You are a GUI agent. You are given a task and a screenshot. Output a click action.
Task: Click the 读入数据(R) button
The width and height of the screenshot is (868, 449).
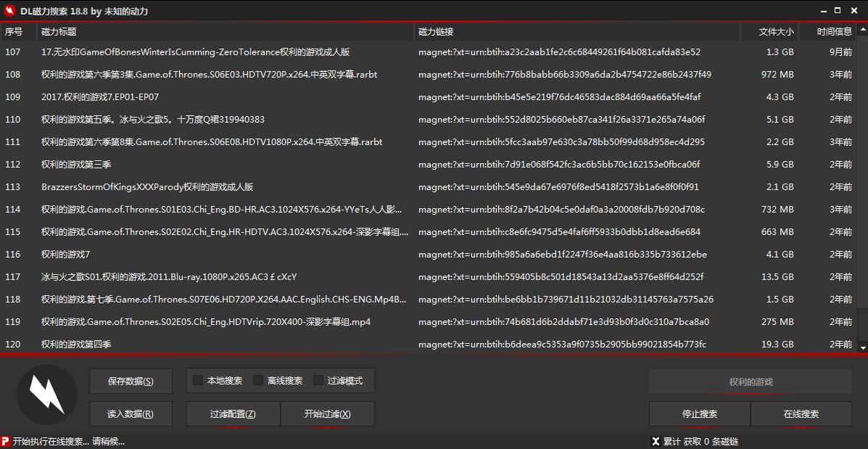pos(131,414)
